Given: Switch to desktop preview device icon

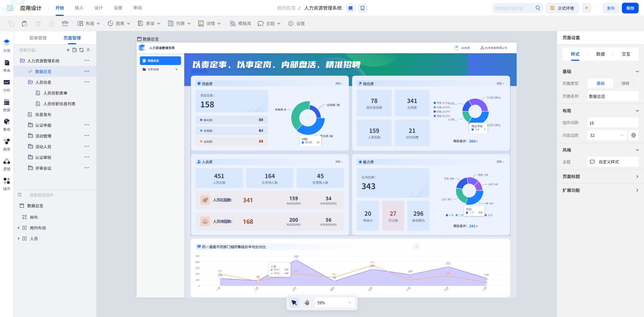Looking at the screenshot, I should [x=351, y=8].
